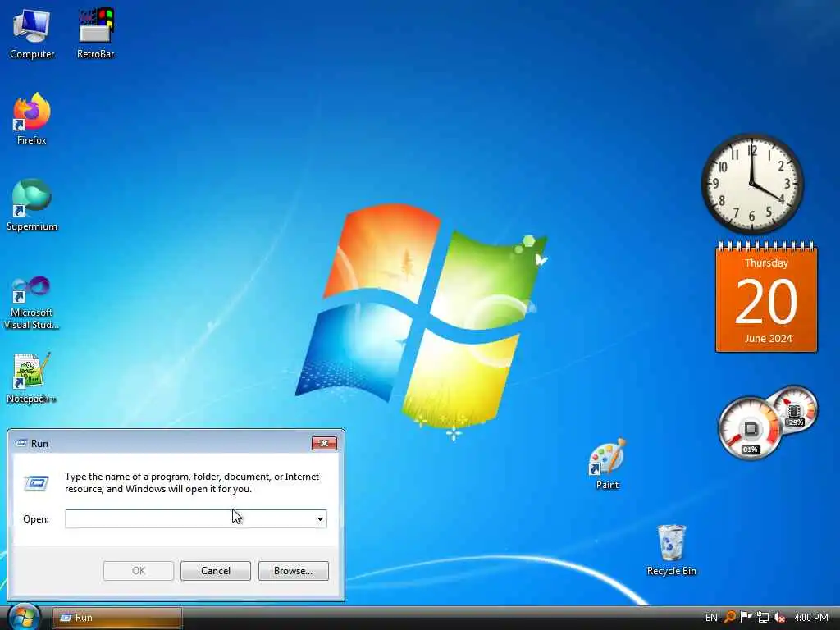The width and height of the screenshot is (840, 630).
Task: Click the "Open:" label in Run
Action: [x=36, y=519]
